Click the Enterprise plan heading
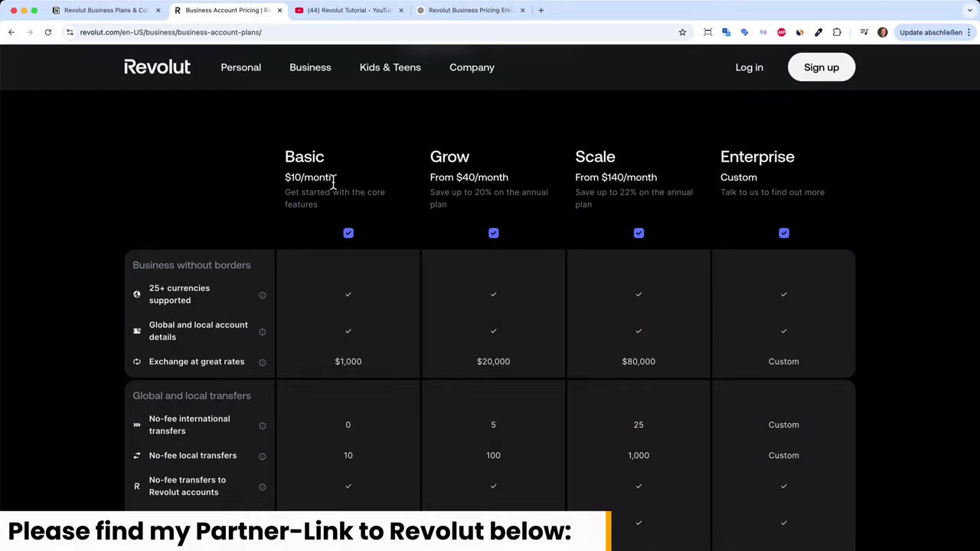This screenshot has width=980, height=551. coord(757,157)
